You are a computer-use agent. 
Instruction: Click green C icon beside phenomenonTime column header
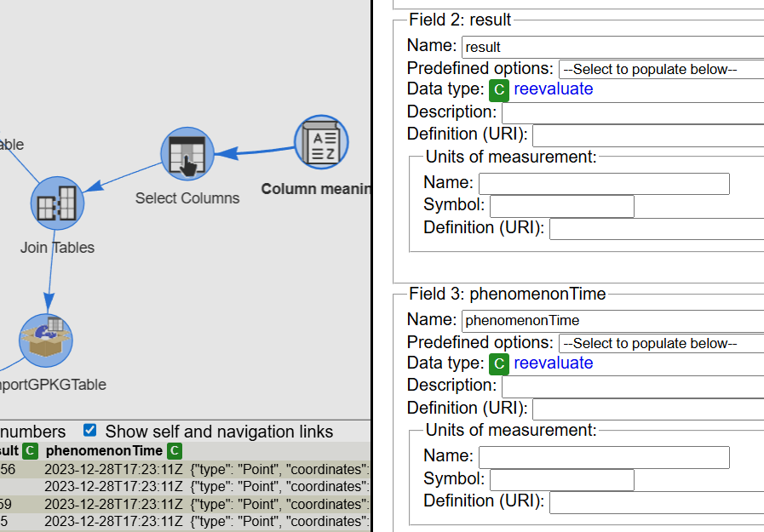(x=175, y=450)
